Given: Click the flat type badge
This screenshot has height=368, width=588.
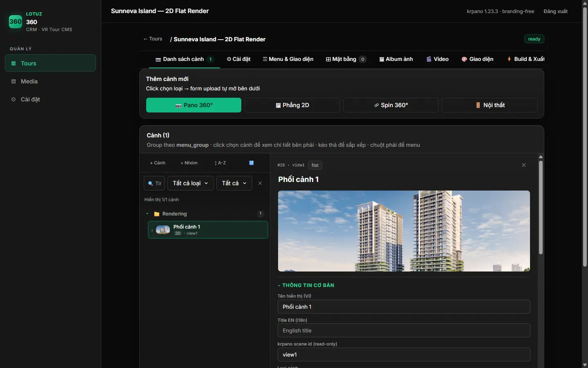Looking at the screenshot, I should pos(315,165).
